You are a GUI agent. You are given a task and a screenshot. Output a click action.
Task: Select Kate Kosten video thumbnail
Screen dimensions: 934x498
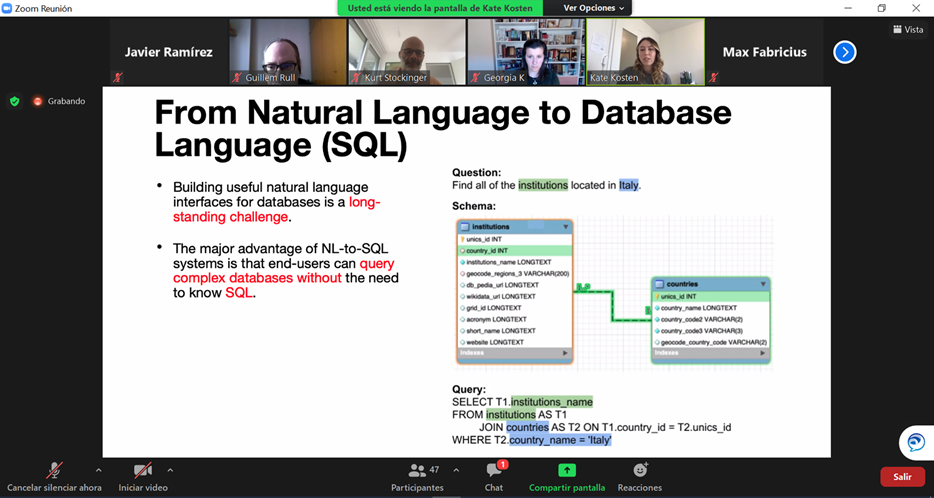click(645, 52)
